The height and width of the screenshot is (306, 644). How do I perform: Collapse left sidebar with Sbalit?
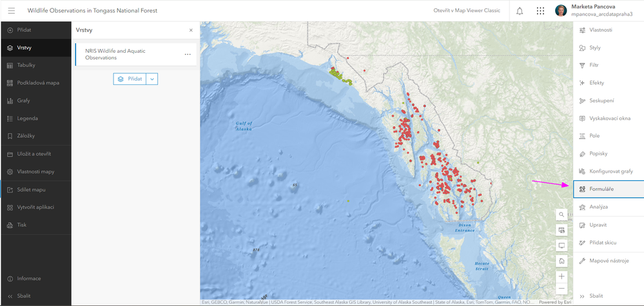[x=35, y=296]
